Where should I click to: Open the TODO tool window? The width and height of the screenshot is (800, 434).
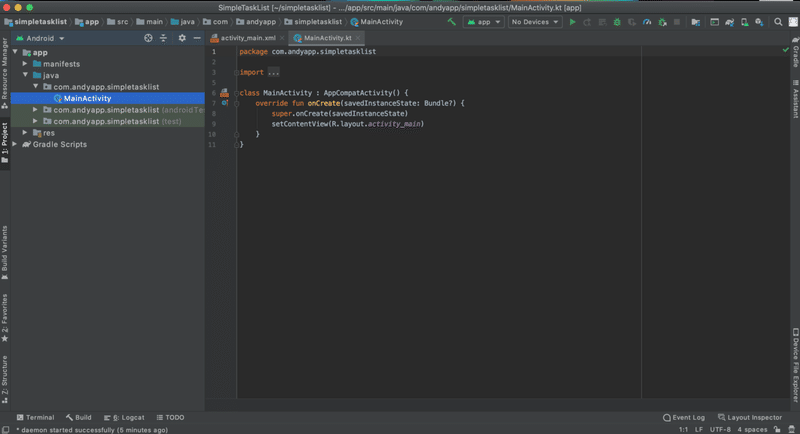[x=170, y=417]
